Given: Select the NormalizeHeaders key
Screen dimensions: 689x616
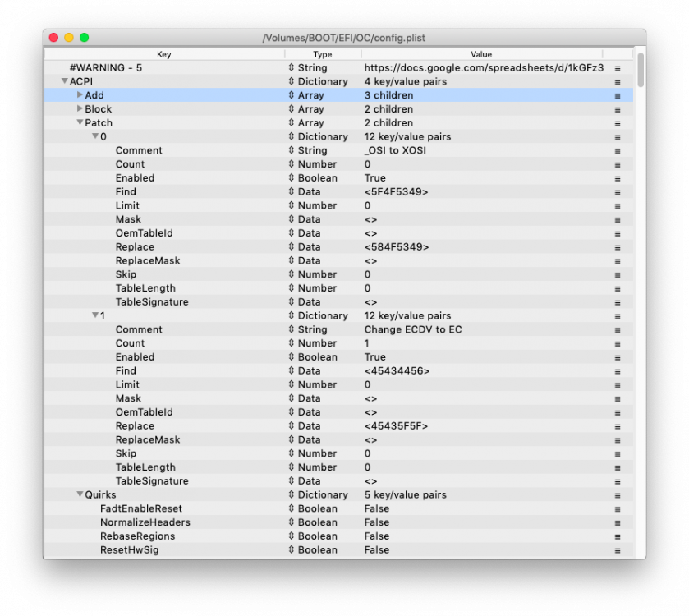Looking at the screenshot, I should pos(145,522).
